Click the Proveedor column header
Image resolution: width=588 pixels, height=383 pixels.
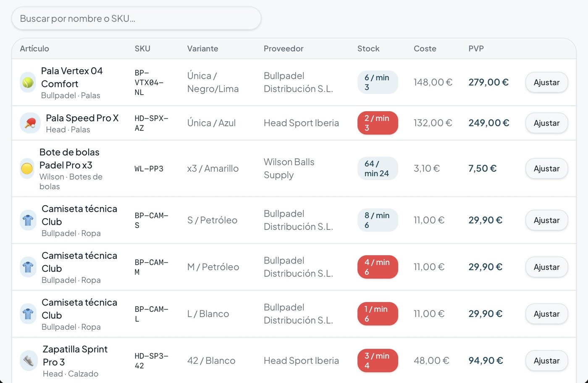point(283,49)
